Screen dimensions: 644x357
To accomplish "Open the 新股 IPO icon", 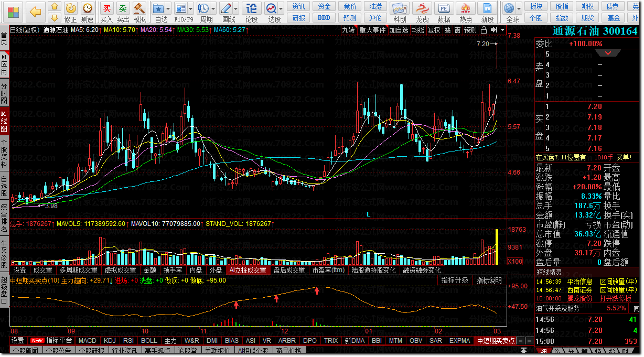I will [487, 12].
